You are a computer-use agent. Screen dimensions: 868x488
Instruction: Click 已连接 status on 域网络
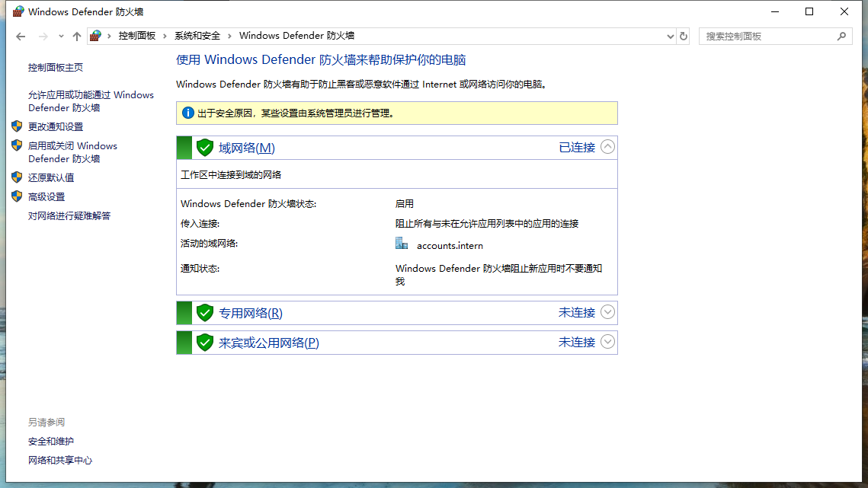(577, 147)
